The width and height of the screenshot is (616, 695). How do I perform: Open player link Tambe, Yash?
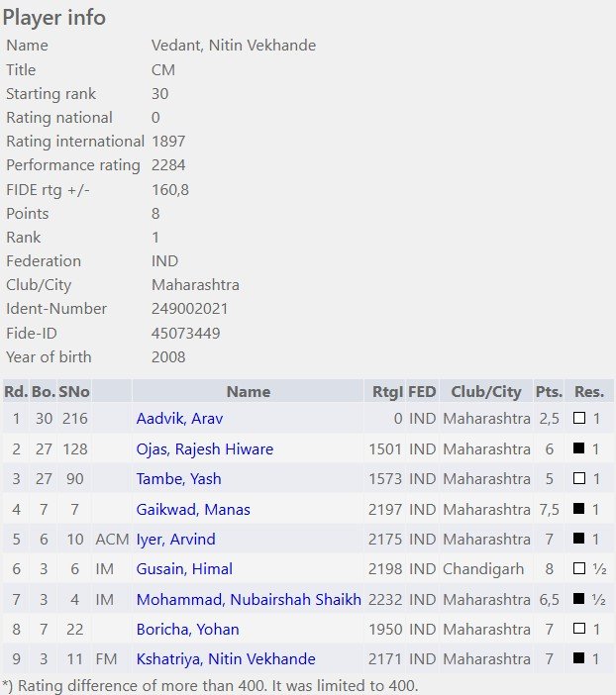(178, 479)
